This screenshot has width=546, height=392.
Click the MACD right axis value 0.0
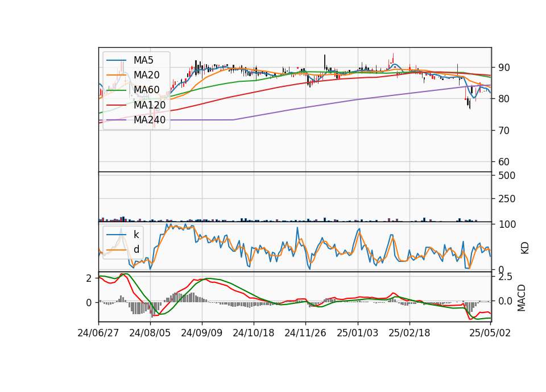click(x=505, y=301)
